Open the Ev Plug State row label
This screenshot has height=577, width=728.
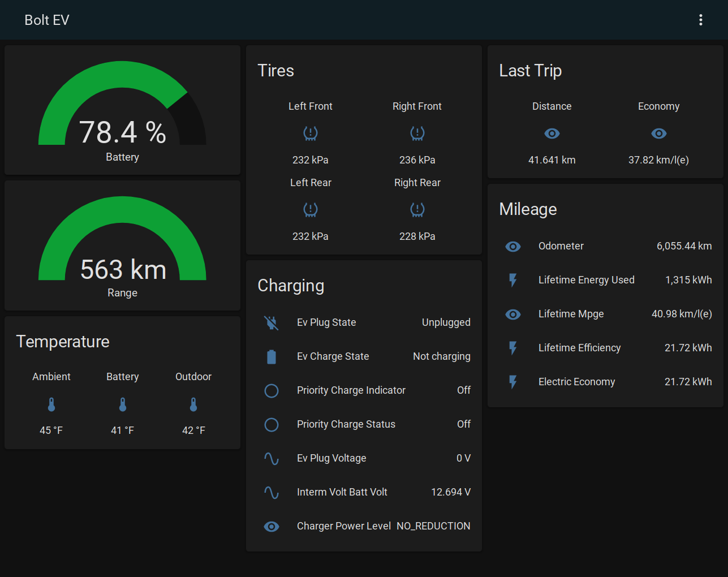(x=326, y=322)
